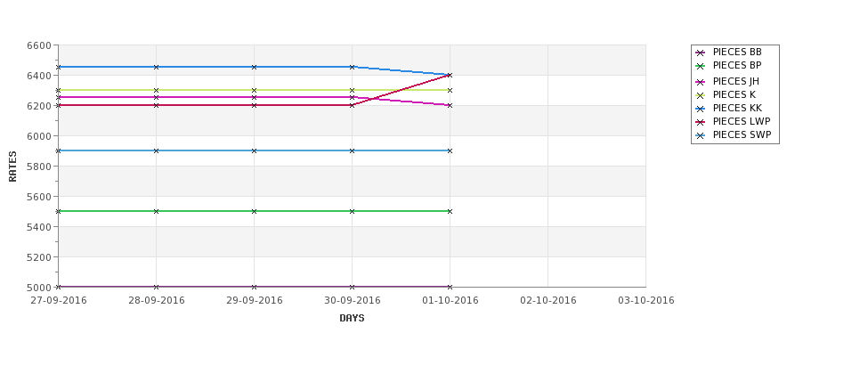Click the DAYS axis title
The width and height of the screenshot is (868, 382).
coord(352,319)
